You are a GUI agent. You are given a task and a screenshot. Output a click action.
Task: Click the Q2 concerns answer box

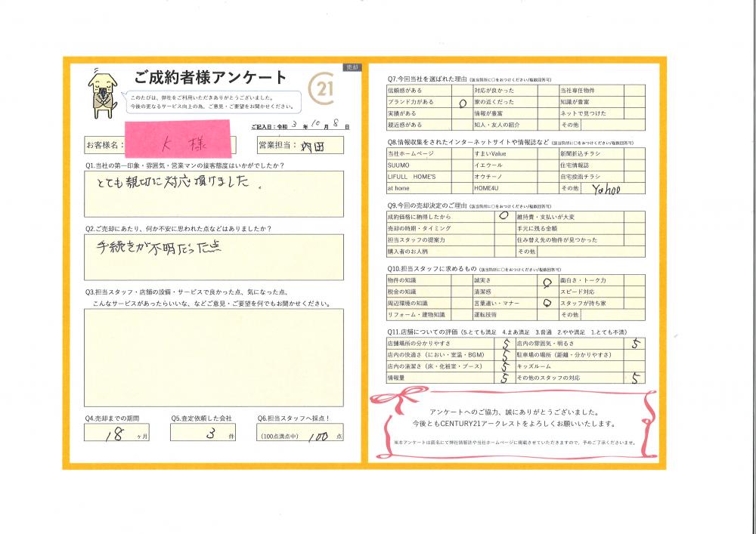[x=213, y=257]
